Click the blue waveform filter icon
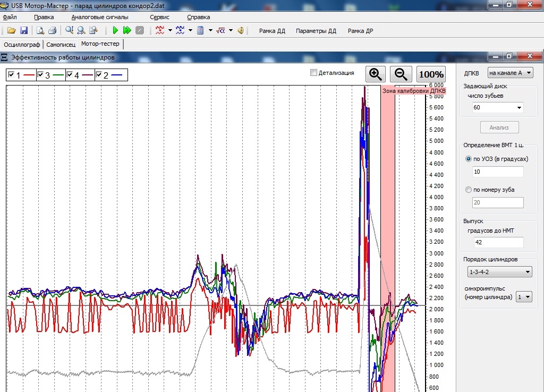 point(180,30)
